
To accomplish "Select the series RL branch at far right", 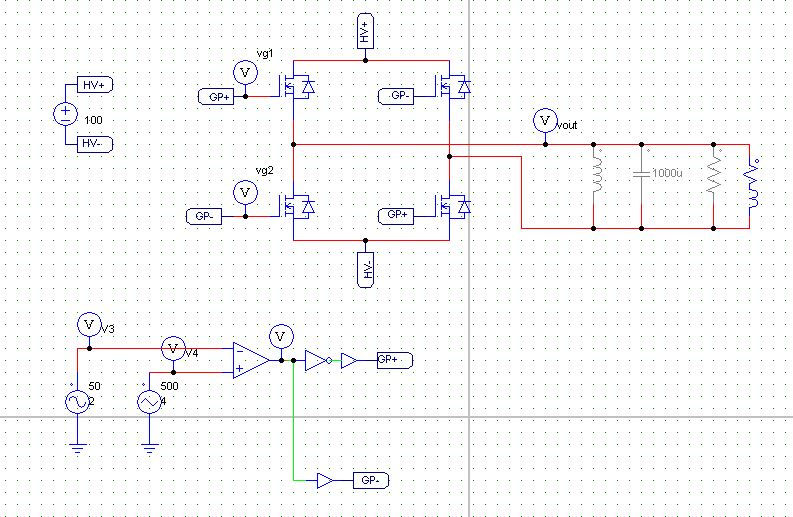I will point(751,184).
